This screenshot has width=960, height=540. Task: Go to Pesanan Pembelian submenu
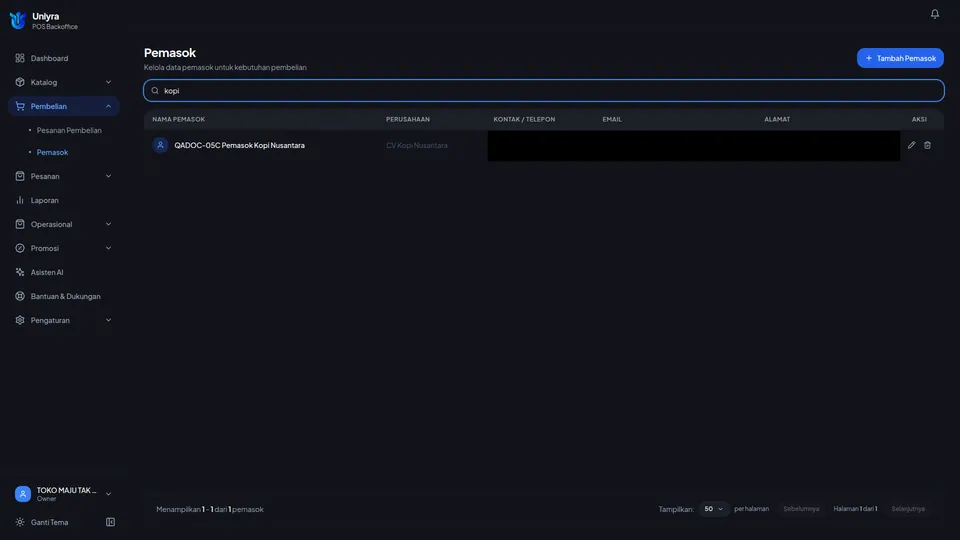[69, 130]
